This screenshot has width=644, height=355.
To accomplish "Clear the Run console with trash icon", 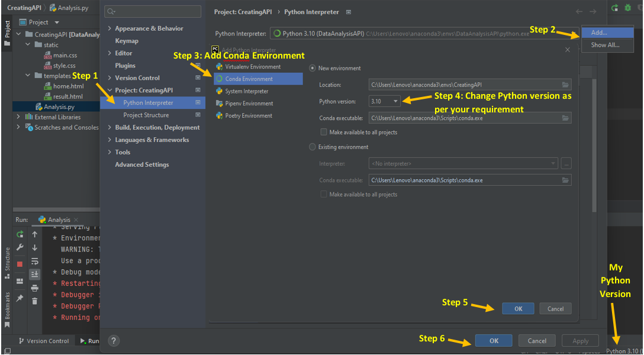I will click(x=35, y=301).
